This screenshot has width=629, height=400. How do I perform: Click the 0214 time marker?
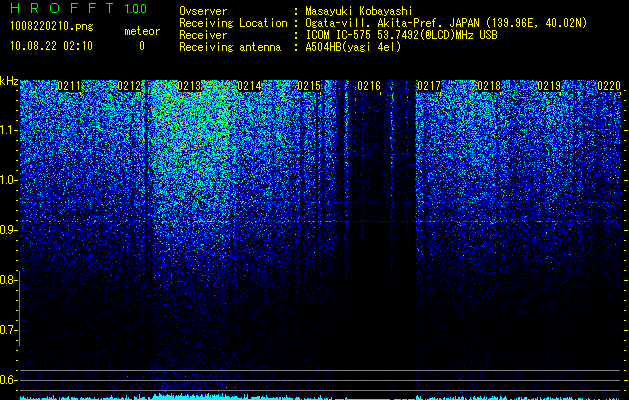point(249,86)
